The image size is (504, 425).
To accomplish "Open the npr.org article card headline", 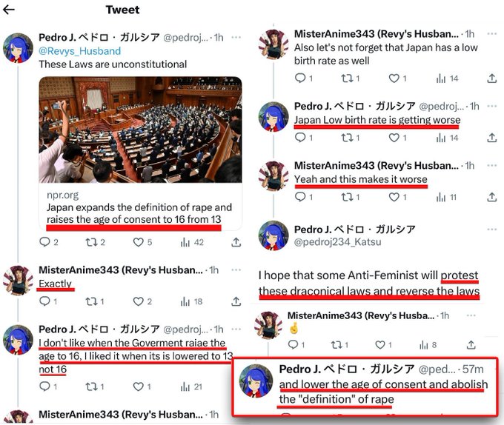I will coord(139,213).
